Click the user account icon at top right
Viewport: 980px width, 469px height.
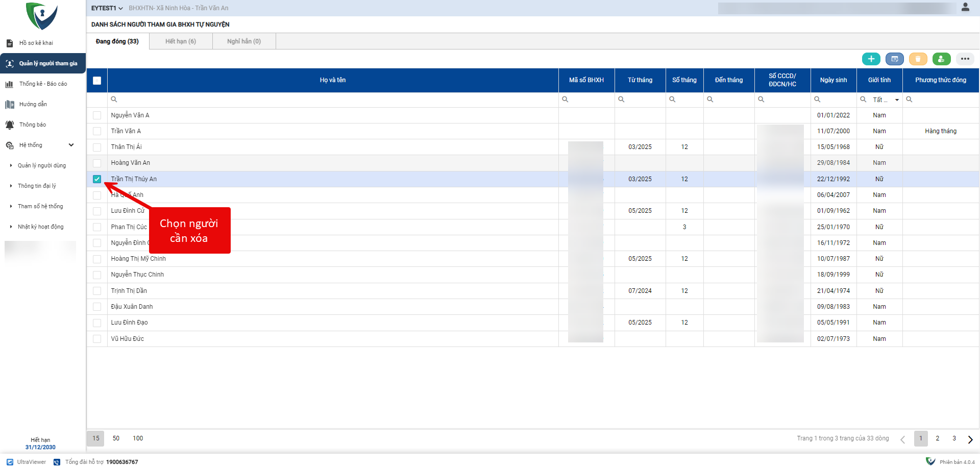(x=965, y=8)
